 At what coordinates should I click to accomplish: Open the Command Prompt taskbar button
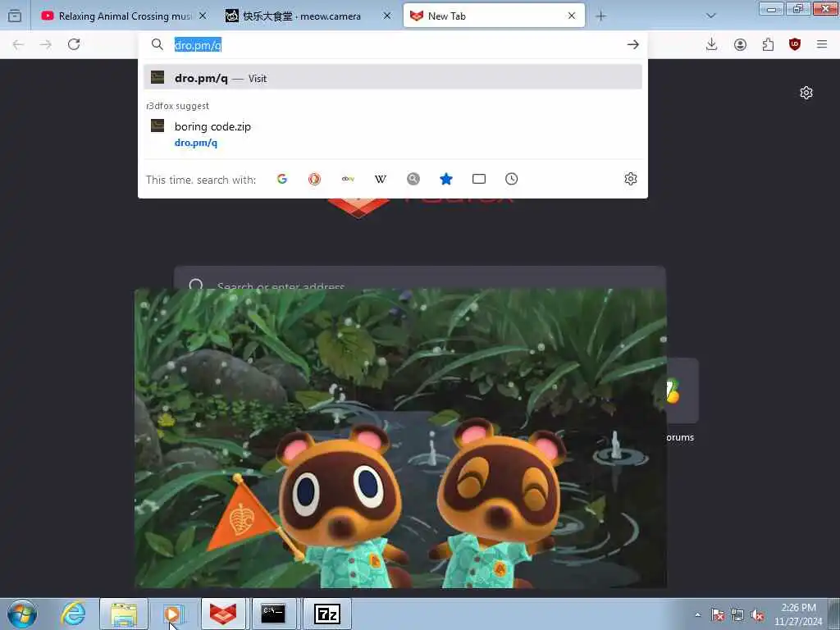274,614
